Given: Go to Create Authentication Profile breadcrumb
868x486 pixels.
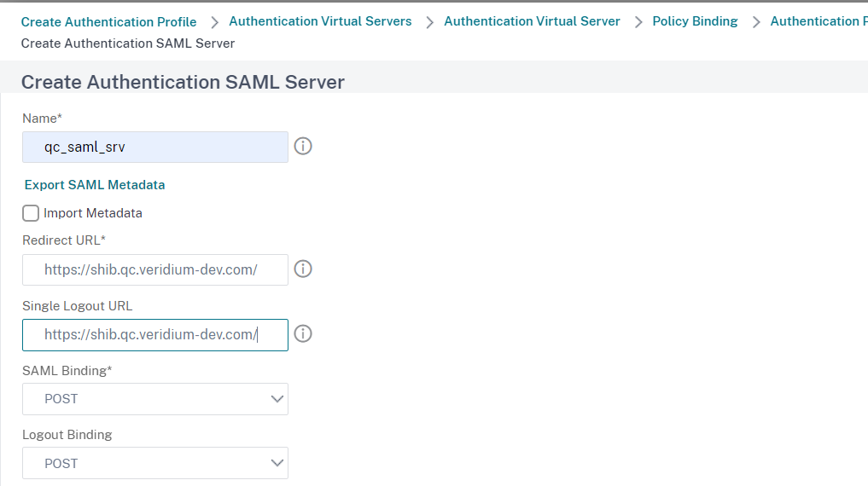Looking at the screenshot, I should 108,21.
